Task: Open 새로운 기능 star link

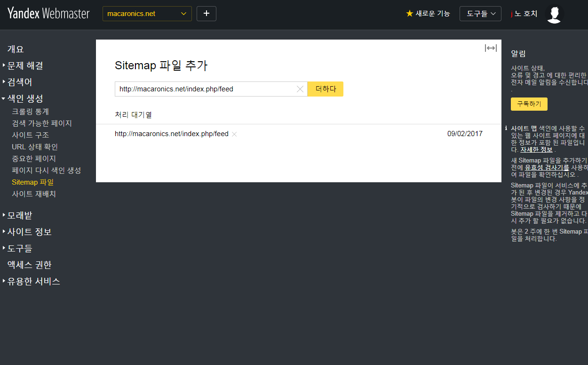Action: coord(428,14)
